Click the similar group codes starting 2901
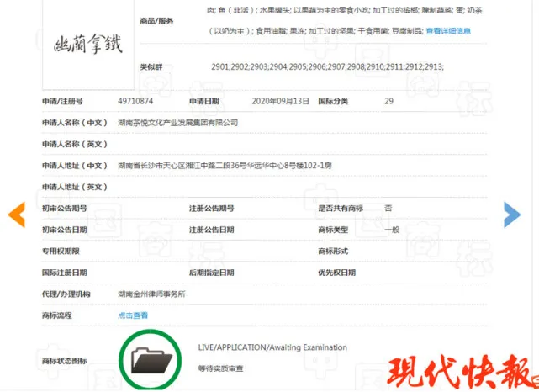 point(327,66)
